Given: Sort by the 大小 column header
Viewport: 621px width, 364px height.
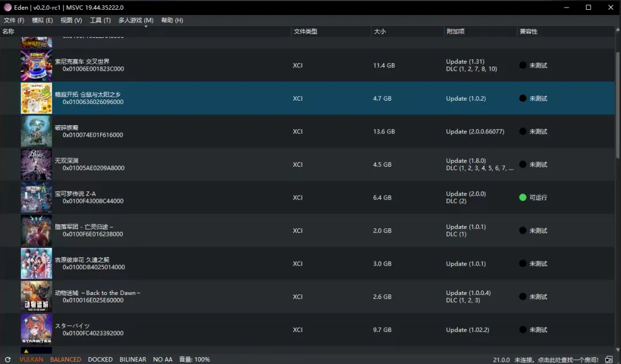Looking at the screenshot, I should pos(408,31).
